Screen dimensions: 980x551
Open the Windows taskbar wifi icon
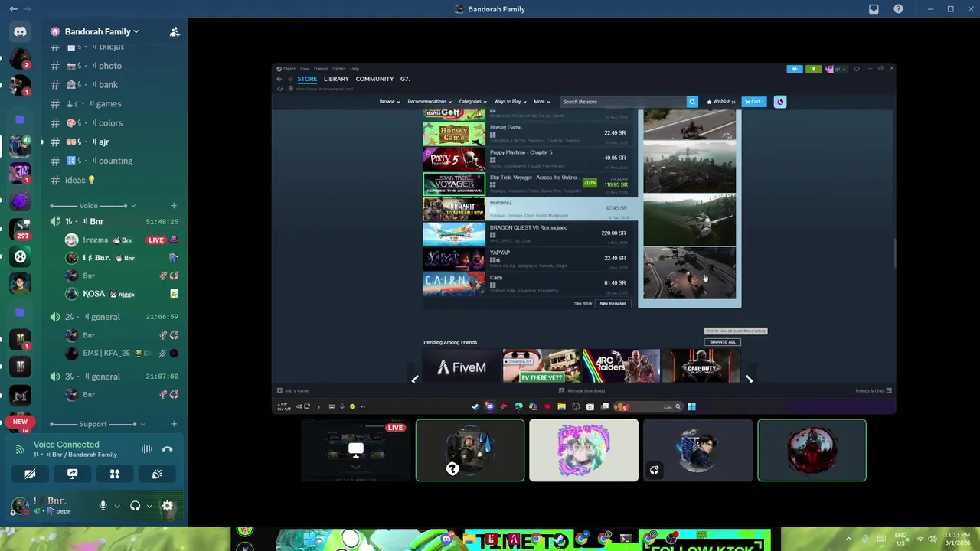coord(920,539)
